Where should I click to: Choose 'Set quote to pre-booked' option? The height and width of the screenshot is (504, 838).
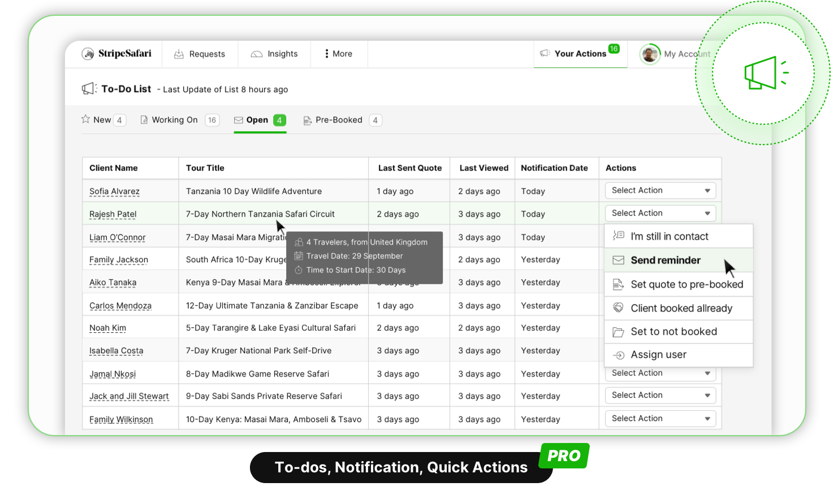(x=686, y=285)
